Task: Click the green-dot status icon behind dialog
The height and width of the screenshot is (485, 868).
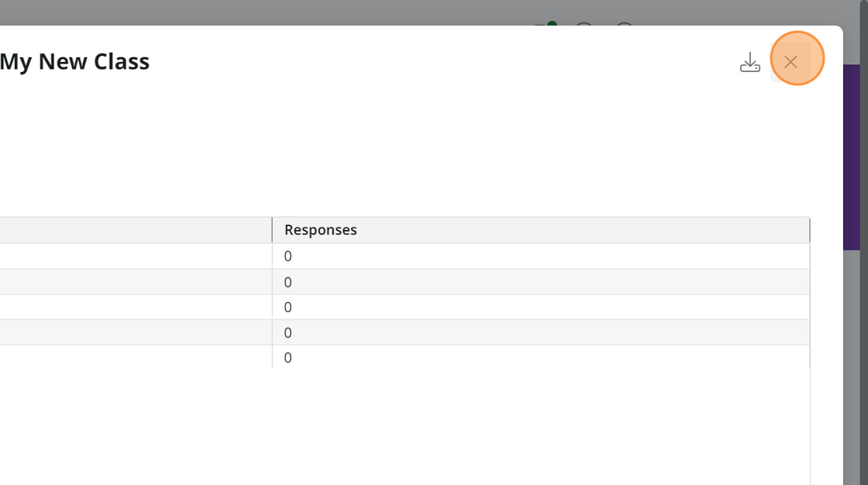Action: (x=546, y=26)
